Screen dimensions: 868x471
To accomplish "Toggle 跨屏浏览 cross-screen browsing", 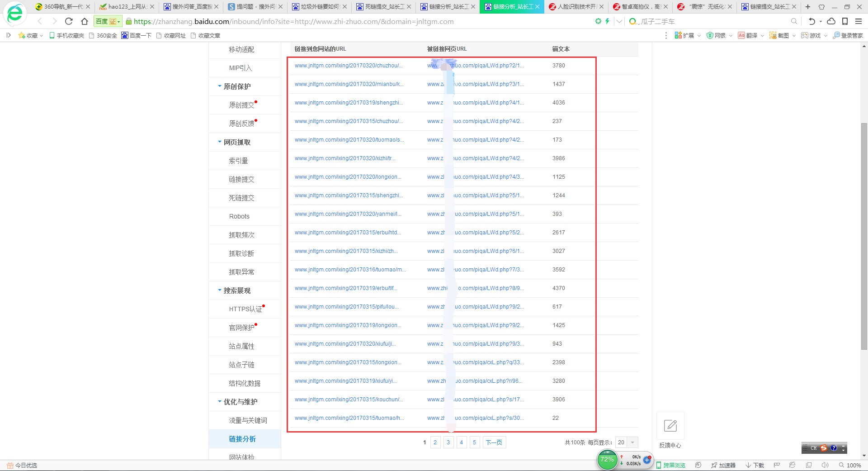I will 671,465.
